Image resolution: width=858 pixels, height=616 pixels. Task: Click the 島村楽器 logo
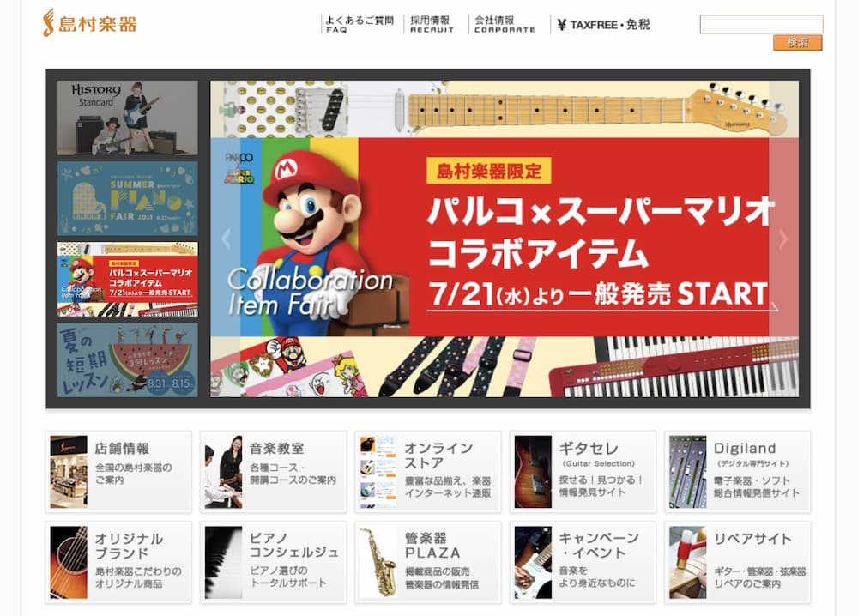tap(90, 23)
